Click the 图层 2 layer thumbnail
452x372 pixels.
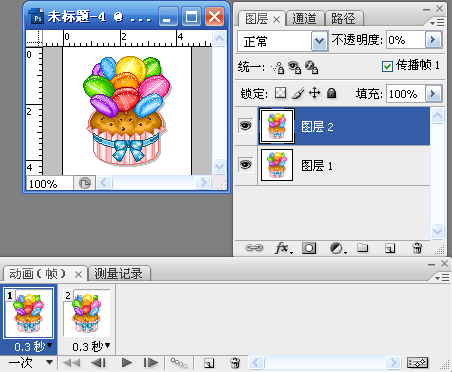tap(277, 126)
